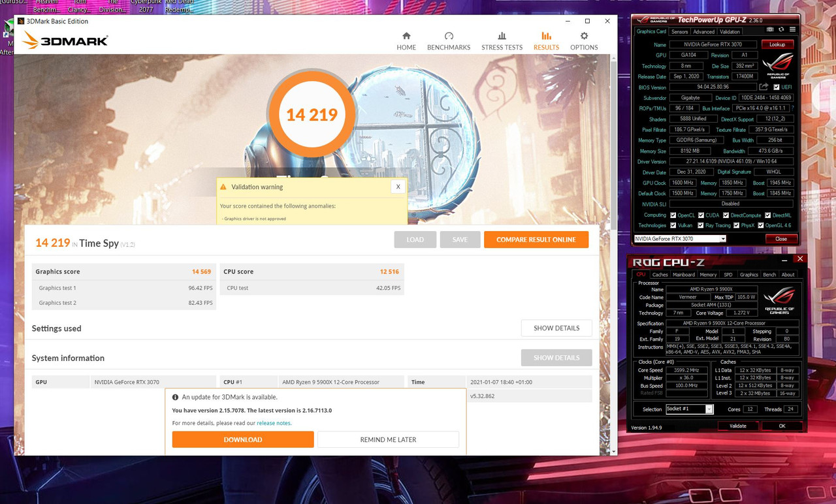The height and width of the screenshot is (504, 836).
Task: Click the 3DMark title bar app icon
Action: (x=21, y=21)
